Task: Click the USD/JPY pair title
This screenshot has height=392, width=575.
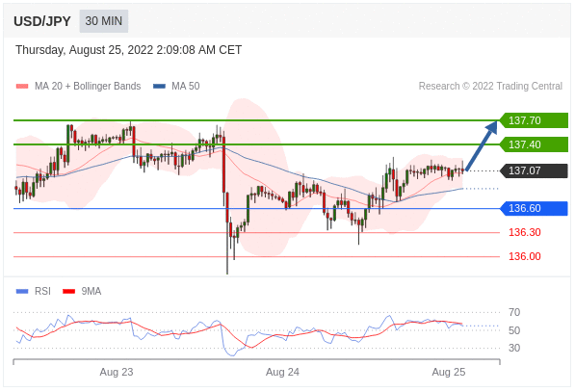Action: pos(42,21)
